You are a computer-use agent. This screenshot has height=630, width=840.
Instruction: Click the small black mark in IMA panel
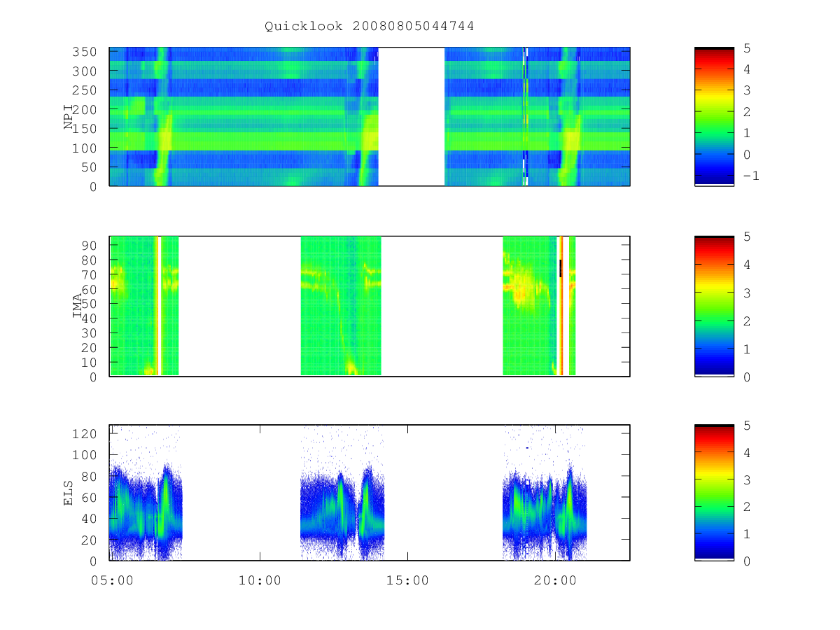[x=560, y=268]
